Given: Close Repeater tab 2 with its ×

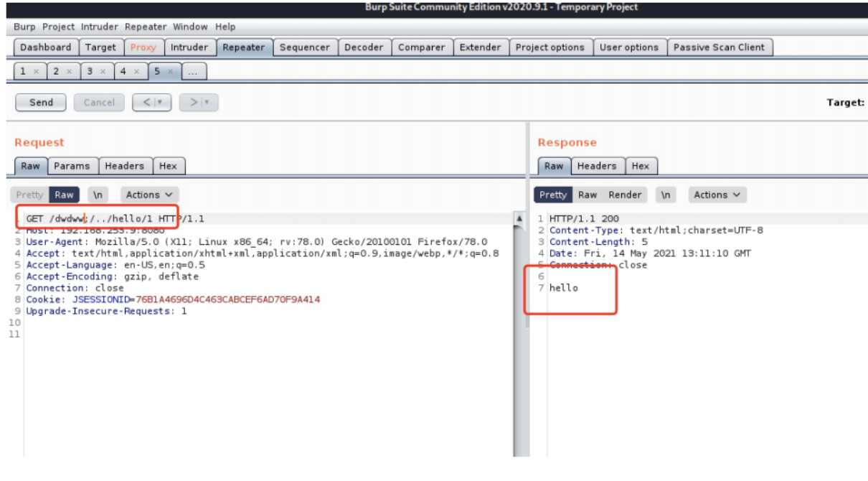Looking at the screenshot, I should point(70,72).
